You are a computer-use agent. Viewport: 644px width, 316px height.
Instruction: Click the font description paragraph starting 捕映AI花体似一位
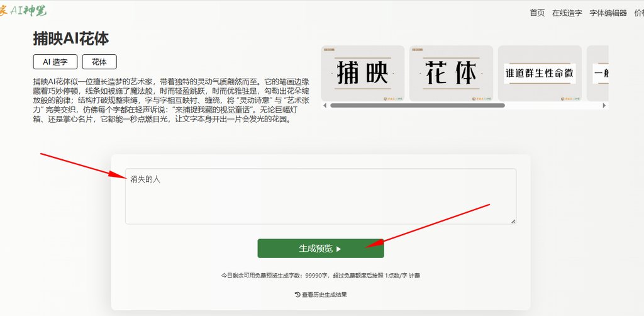(171, 100)
